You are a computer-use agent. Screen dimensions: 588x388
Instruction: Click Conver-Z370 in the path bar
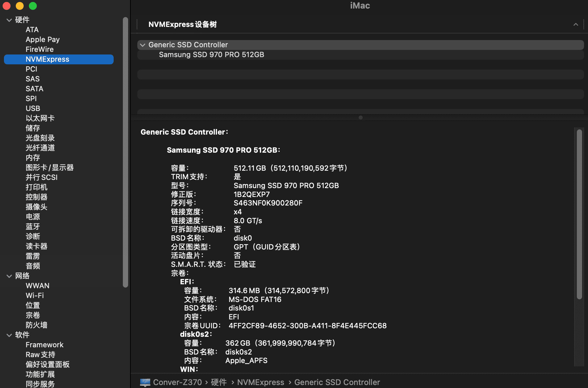pyautogui.click(x=177, y=382)
